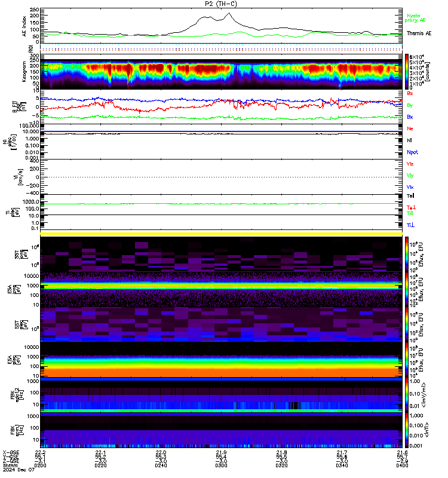
Task: Click the 0300 time axis label
Action: click(221, 465)
